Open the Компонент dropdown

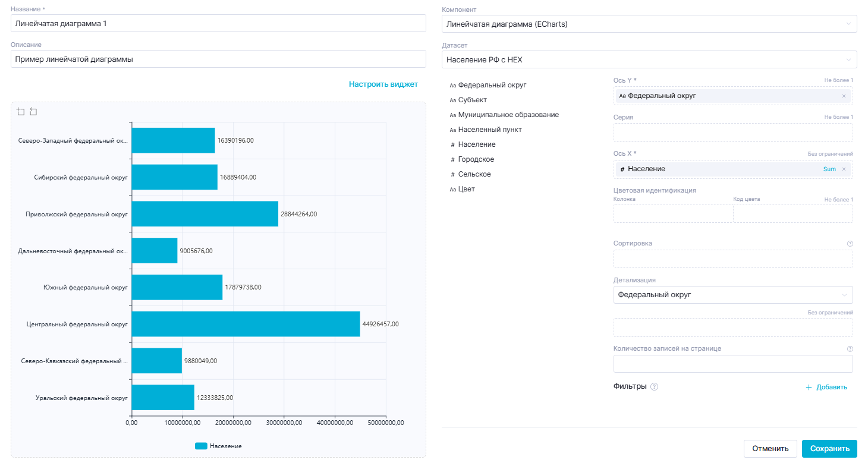[x=649, y=24]
